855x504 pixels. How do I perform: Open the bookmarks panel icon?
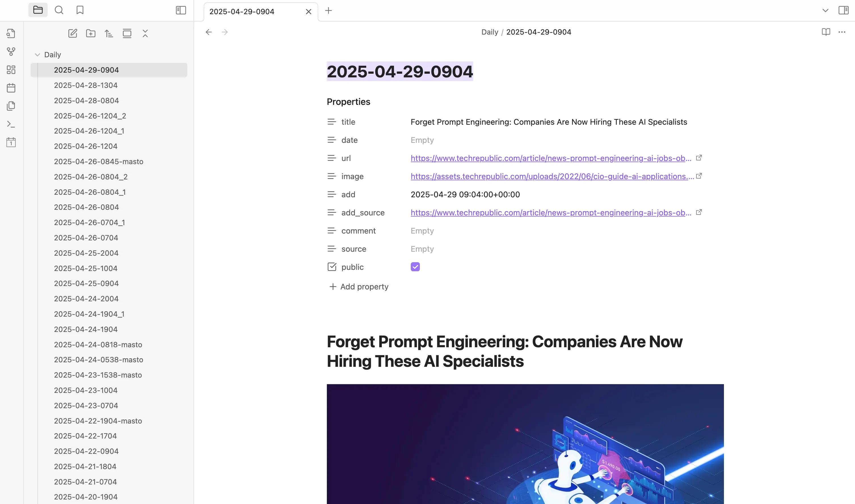click(80, 10)
